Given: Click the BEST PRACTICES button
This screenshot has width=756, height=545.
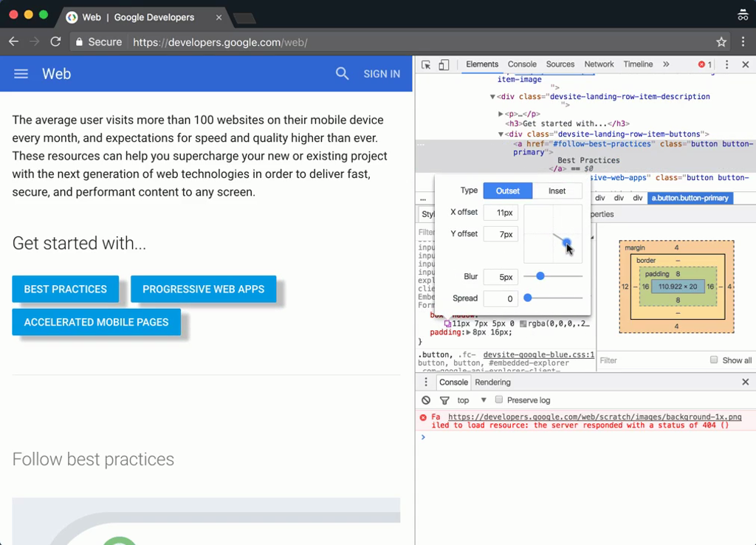Looking at the screenshot, I should [x=66, y=289].
